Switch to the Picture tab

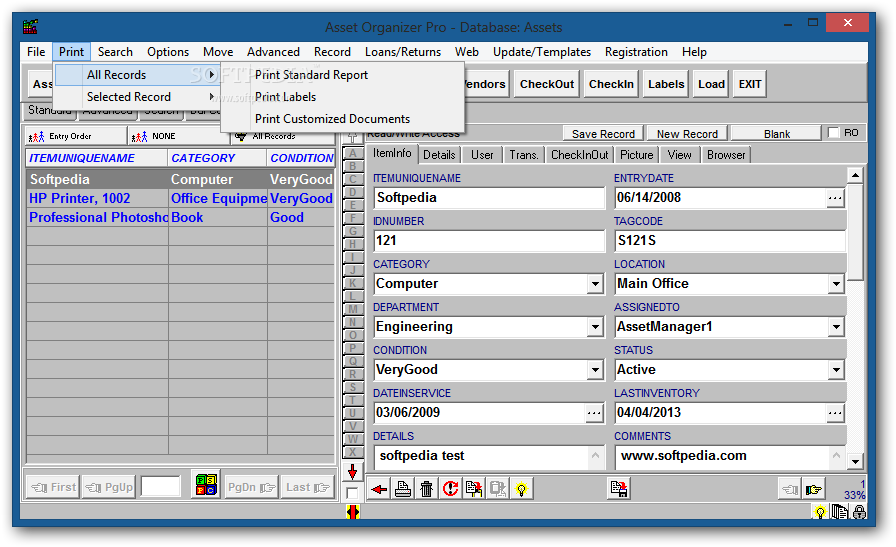tap(637, 155)
